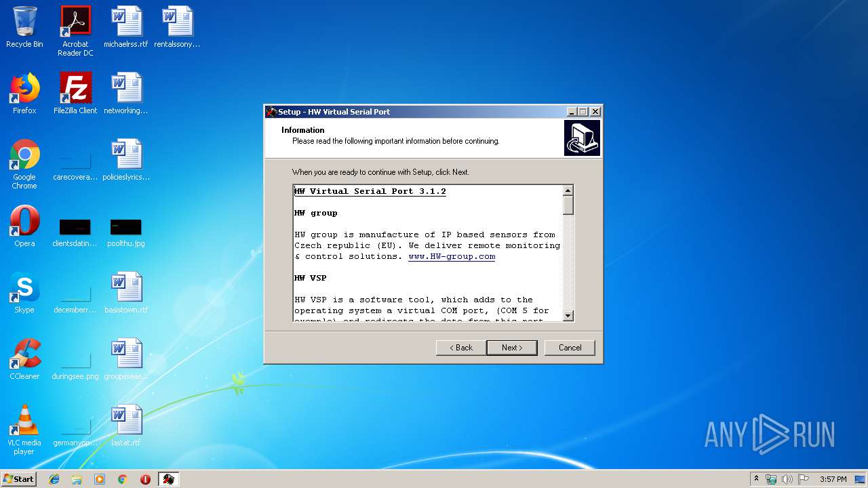Screen dimensions: 868x488
Task: Open groupsseas document icon
Action: click(x=126, y=359)
